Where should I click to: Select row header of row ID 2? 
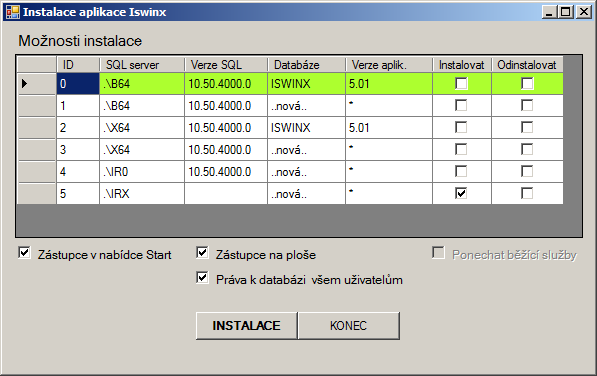(x=37, y=127)
